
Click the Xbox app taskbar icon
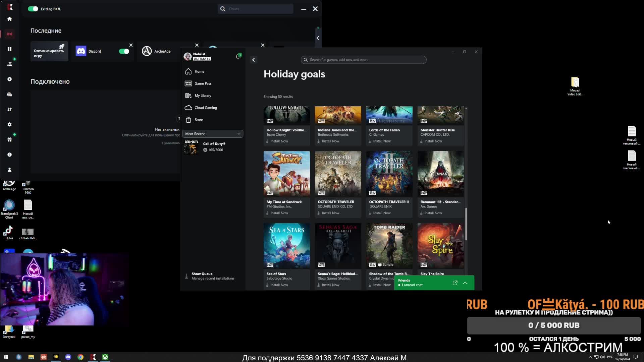pos(105,357)
